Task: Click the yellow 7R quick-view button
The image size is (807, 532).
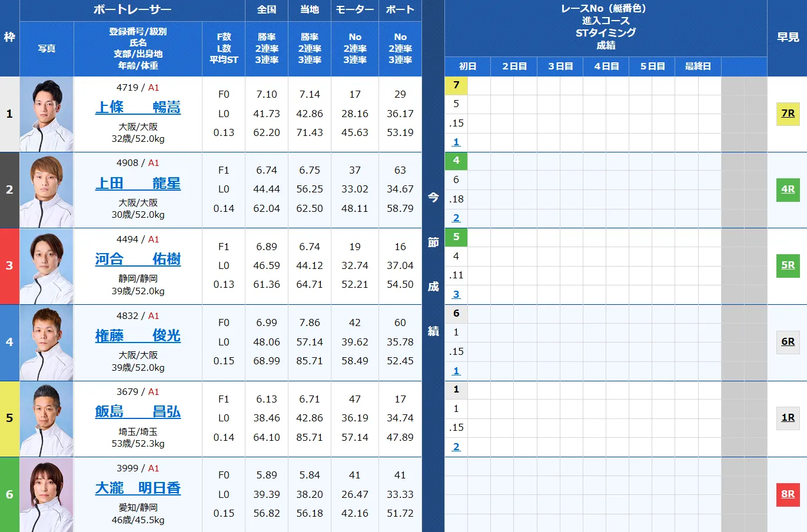Action: [788, 114]
